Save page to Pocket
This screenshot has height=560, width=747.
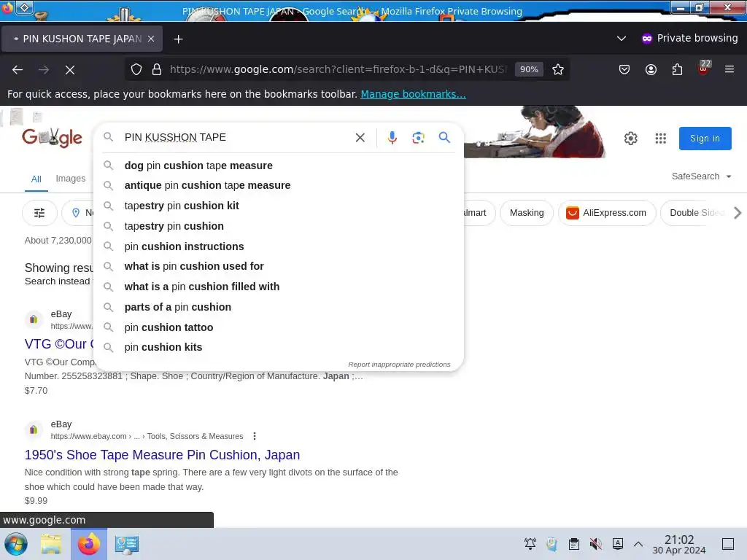click(624, 69)
